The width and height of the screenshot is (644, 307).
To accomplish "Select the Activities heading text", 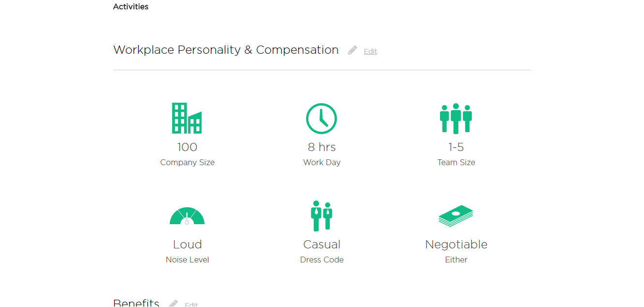I will click(131, 7).
